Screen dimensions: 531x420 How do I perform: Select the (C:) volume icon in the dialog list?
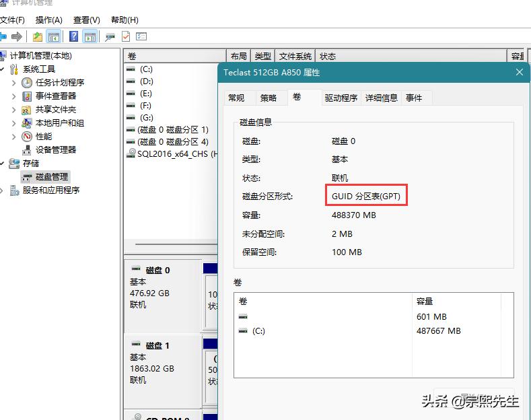(243, 330)
